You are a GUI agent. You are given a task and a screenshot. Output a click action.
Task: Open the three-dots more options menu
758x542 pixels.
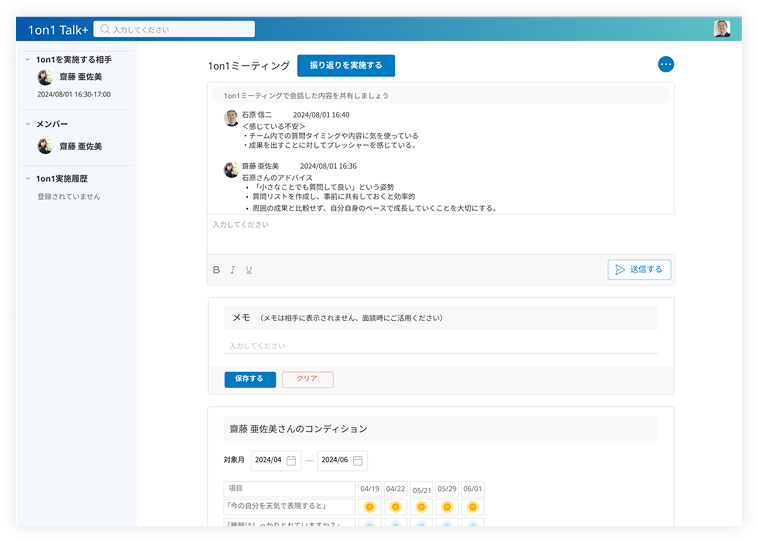[666, 65]
